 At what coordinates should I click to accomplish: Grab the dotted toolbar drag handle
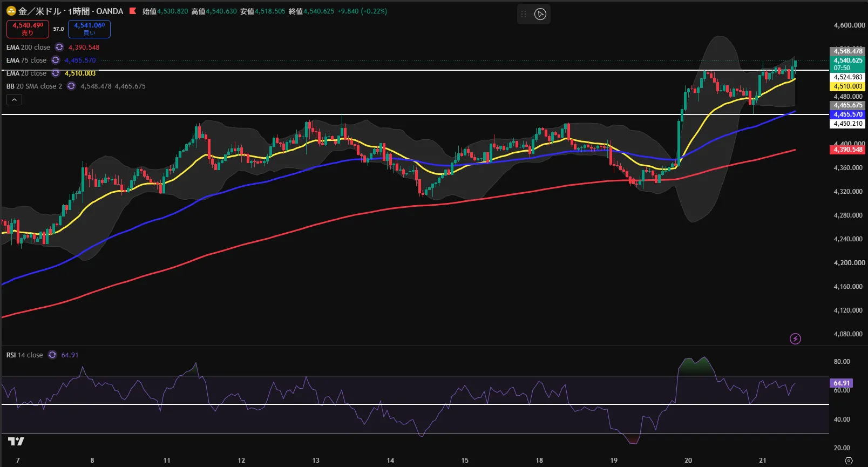tap(524, 15)
